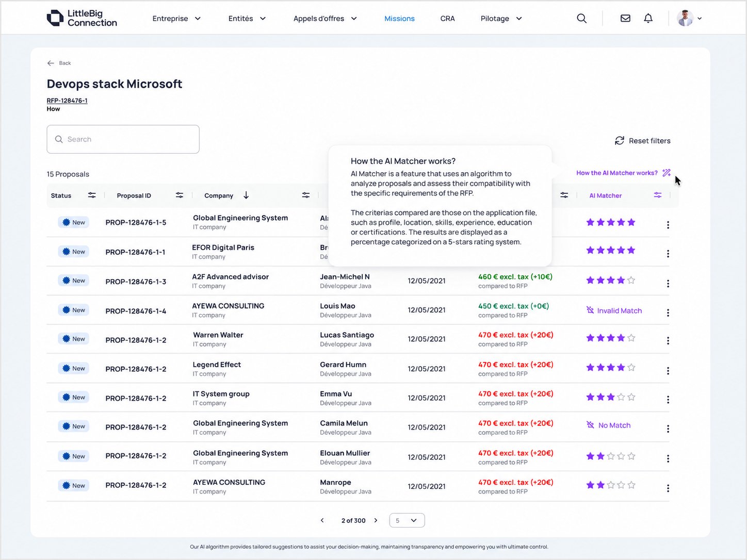Click into the Search input field

(123, 139)
